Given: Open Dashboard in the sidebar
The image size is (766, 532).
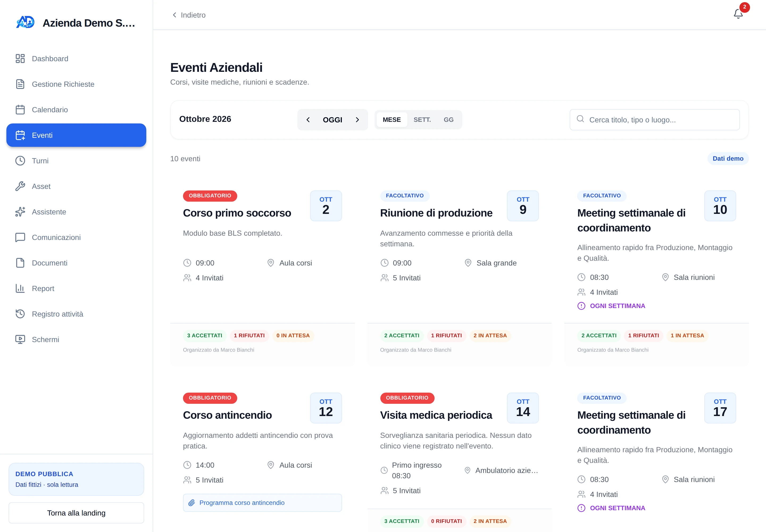Looking at the screenshot, I should point(76,59).
